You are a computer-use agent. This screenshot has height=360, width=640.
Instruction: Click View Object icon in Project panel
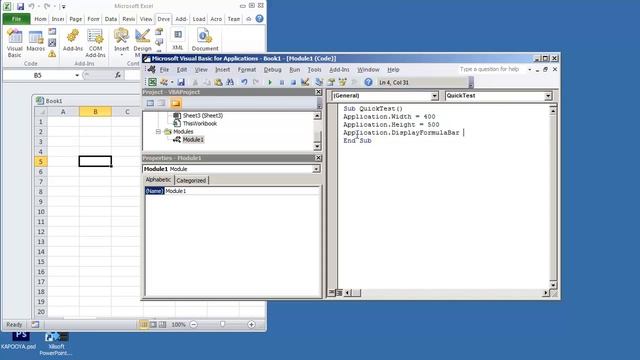coord(162,103)
